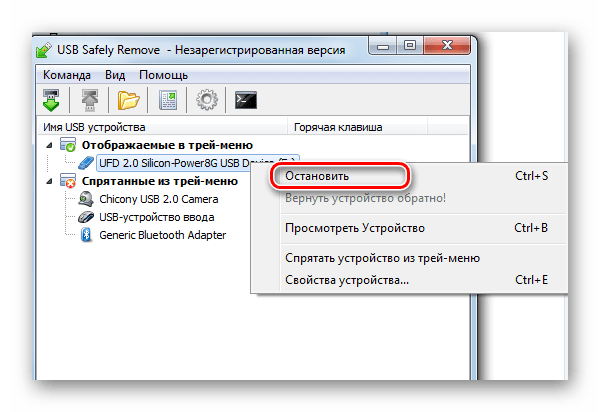Click the Спрятанные из трей-меню group label
Screen dimensions: 600x412
[160, 181]
